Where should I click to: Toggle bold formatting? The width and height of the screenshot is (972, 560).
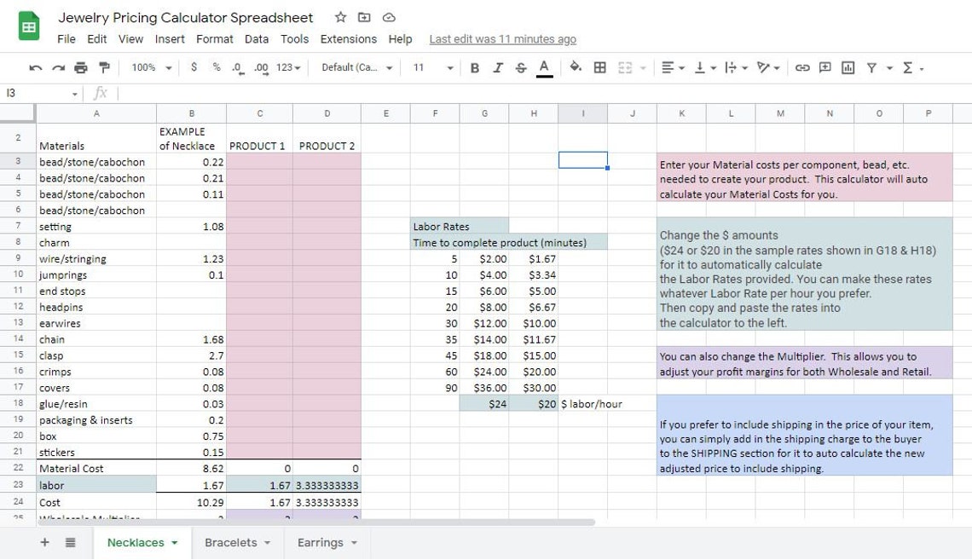point(475,67)
